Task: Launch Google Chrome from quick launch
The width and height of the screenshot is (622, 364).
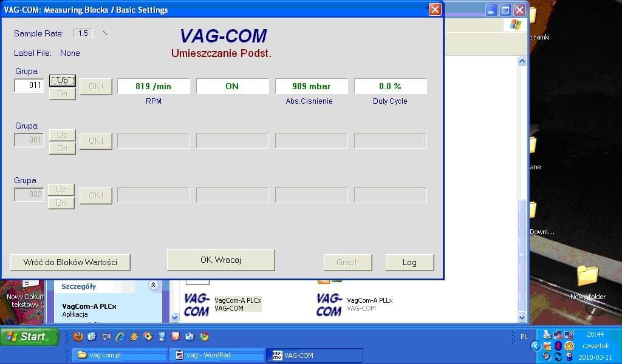Action: coord(204,337)
